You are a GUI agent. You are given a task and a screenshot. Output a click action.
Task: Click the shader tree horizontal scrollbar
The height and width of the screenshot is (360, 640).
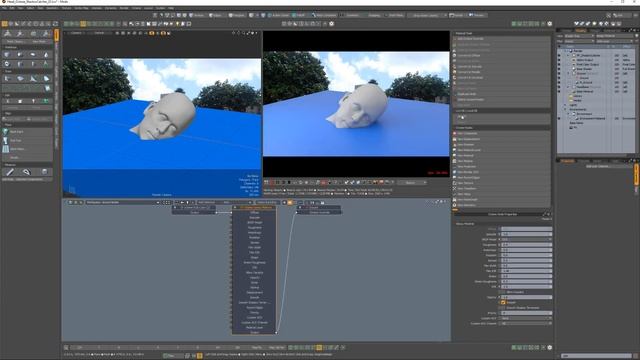(592, 156)
